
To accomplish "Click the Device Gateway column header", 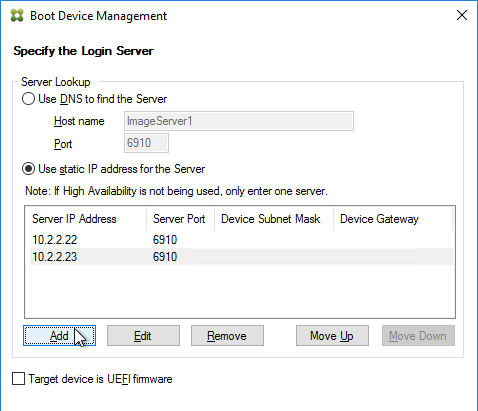I will coord(393,219).
